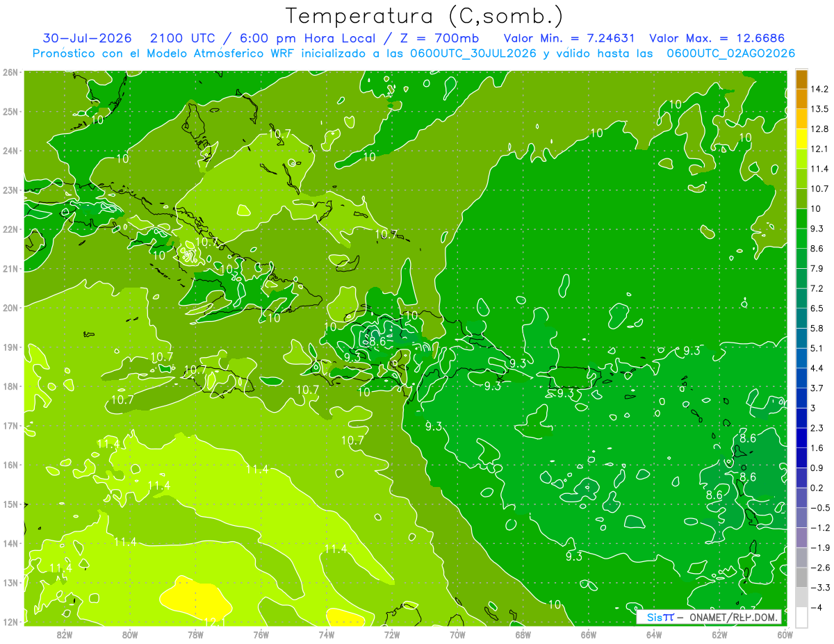Click the valid-until stamp "0600UTC_02AGO2026"
This screenshot has width=834, height=644.
(x=730, y=53)
